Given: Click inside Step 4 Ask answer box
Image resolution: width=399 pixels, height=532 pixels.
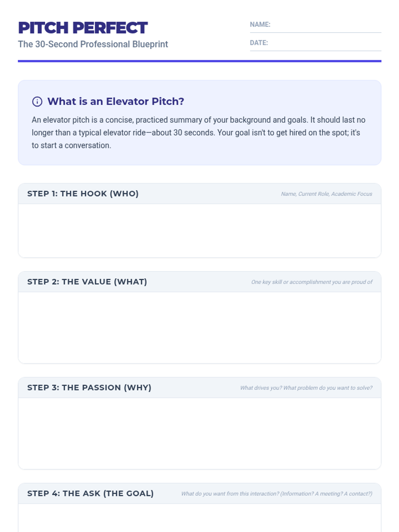Looking at the screenshot, I should coord(199,518).
